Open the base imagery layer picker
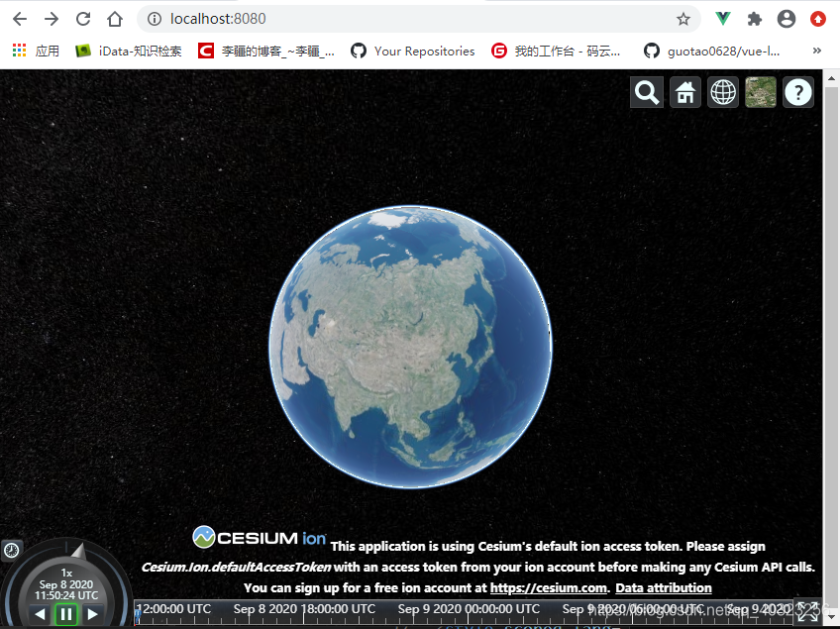 pos(760,91)
